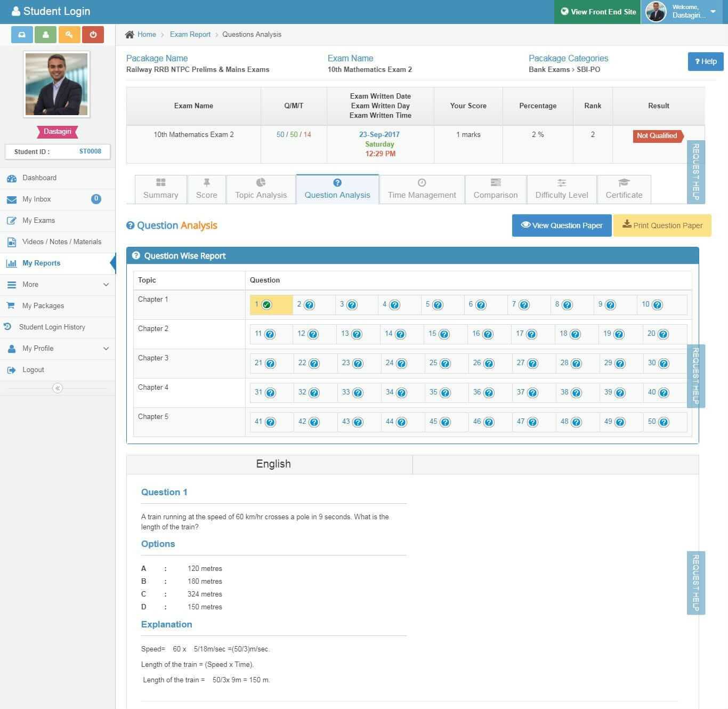Open the Topic Analysis tab
This screenshot has width=728, height=709.
[261, 189]
